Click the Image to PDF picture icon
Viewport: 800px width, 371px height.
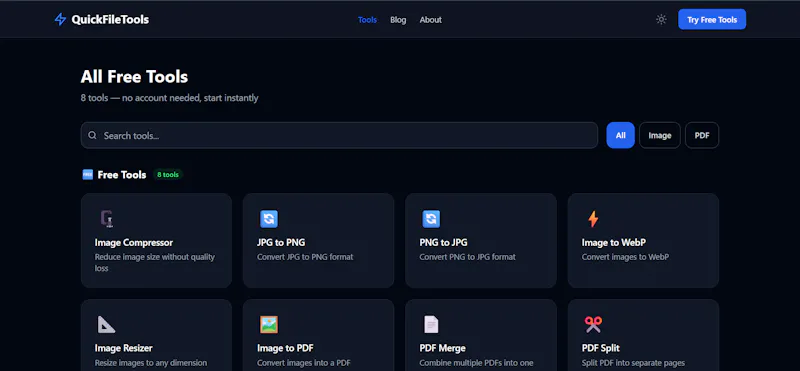pos(269,325)
